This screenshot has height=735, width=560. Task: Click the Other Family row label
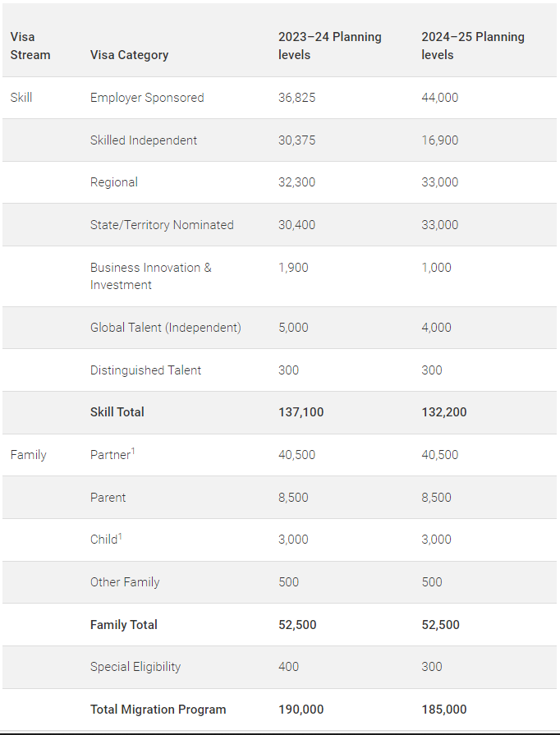coord(125,581)
